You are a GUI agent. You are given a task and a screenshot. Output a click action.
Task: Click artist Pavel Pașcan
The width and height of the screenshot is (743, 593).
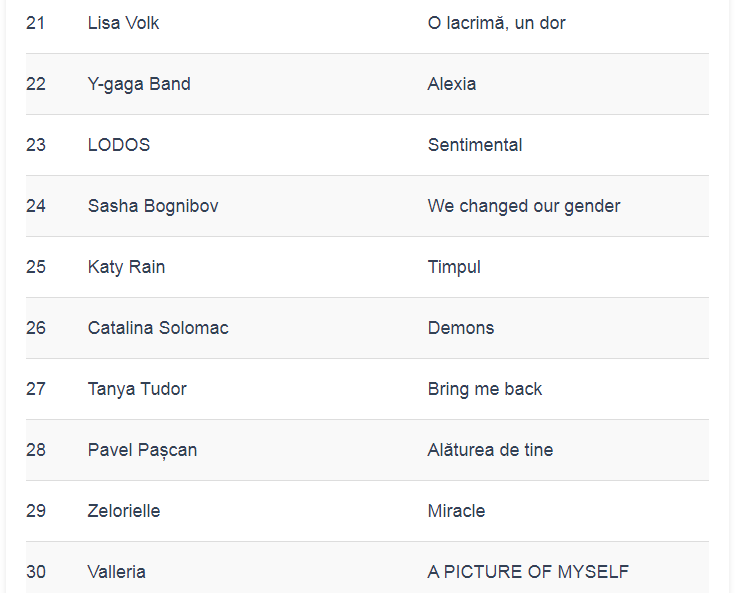(x=142, y=450)
